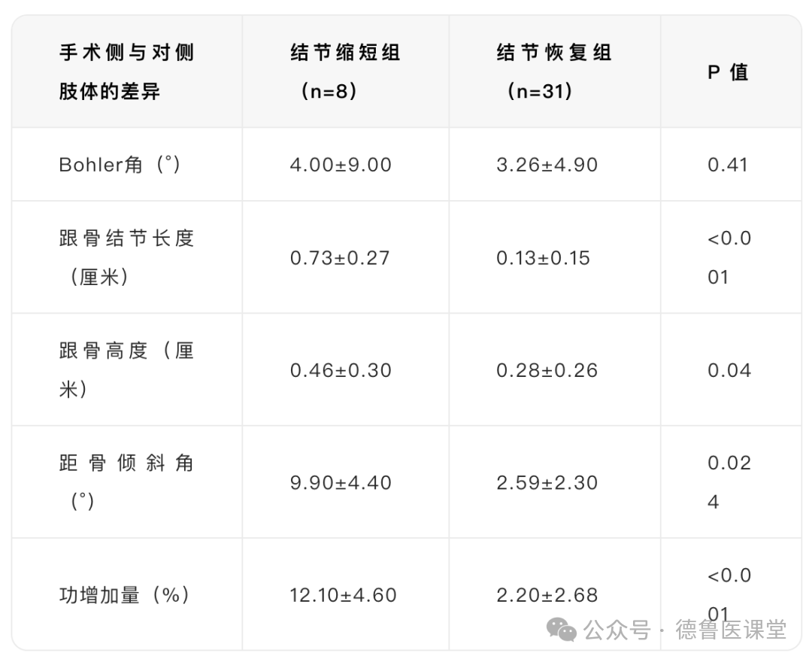Click the value 12.10±4.60
The width and height of the screenshot is (812, 662).
[343, 594]
